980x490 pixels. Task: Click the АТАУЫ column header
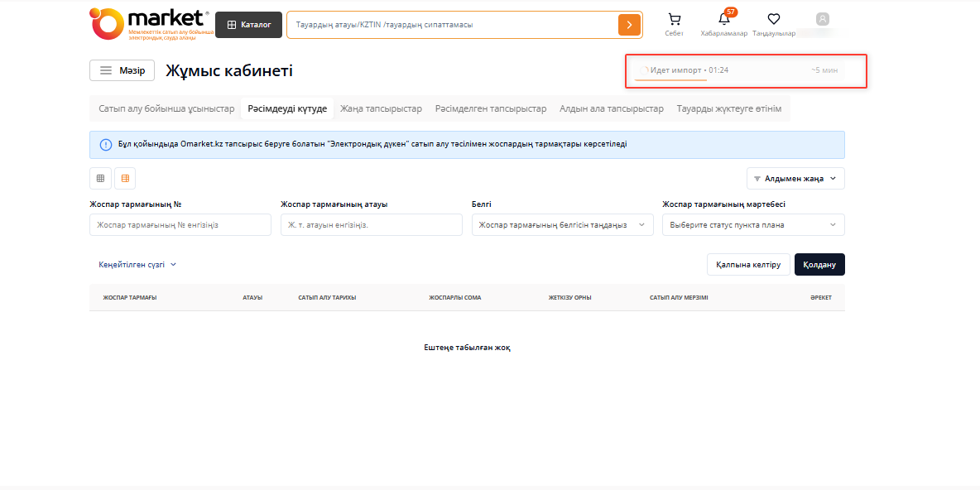(252, 297)
